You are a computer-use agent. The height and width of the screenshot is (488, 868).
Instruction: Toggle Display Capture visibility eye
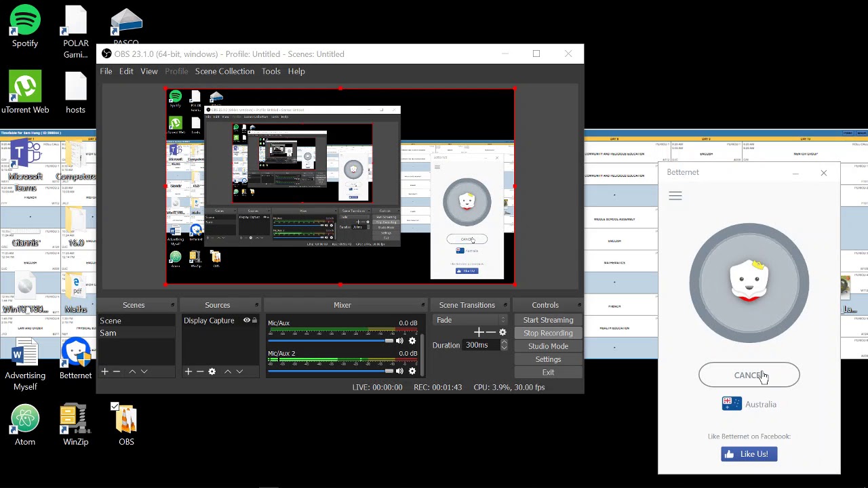click(247, 321)
